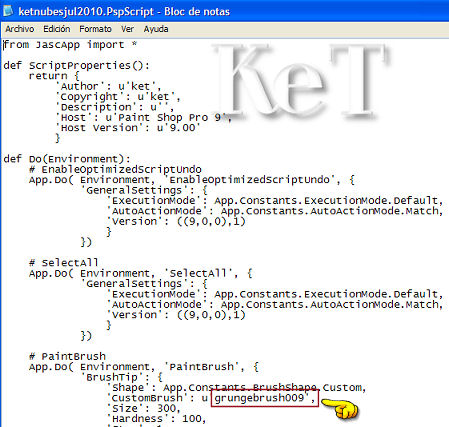Click the Notepad icon in title bar
449x427 pixels.
8,11
